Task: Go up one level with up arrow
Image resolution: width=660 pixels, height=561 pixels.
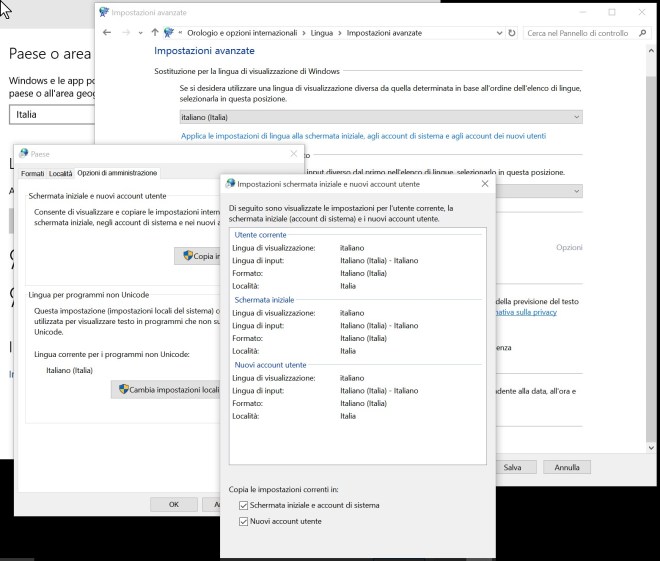Action: click(x=154, y=32)
